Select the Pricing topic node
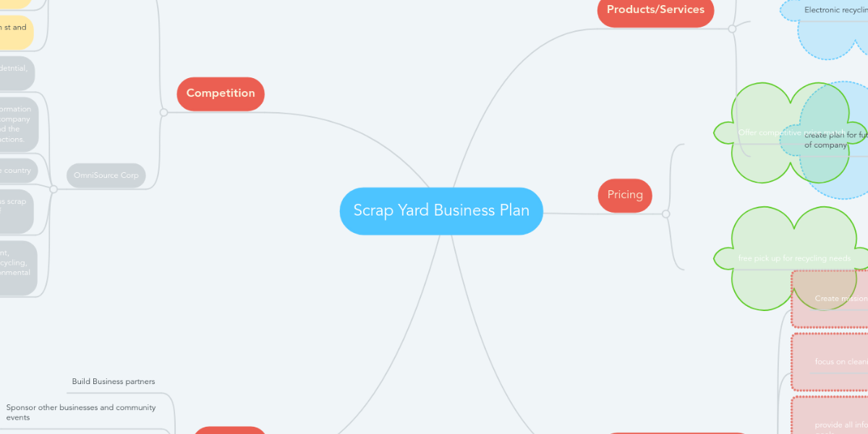Screen dimensions: 868x434 click(x=625, y=195)
